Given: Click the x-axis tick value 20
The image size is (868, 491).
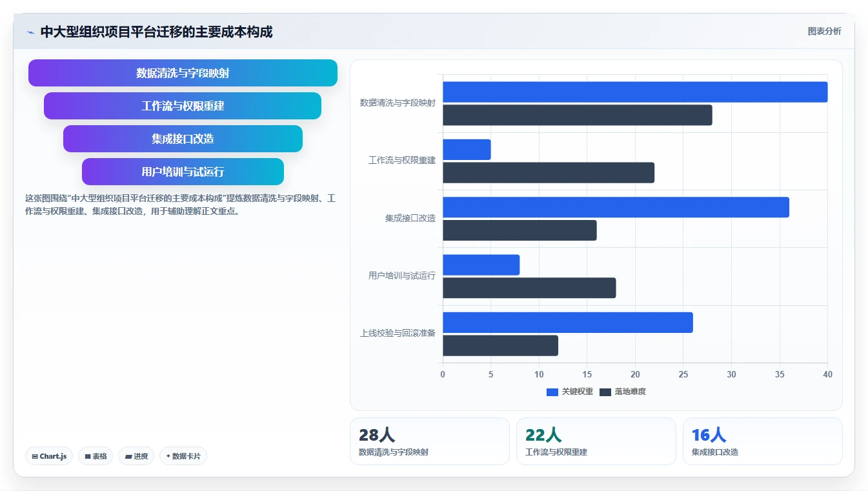Looking at the screenshot, I should pyautogui.click(x=635, y=374).
